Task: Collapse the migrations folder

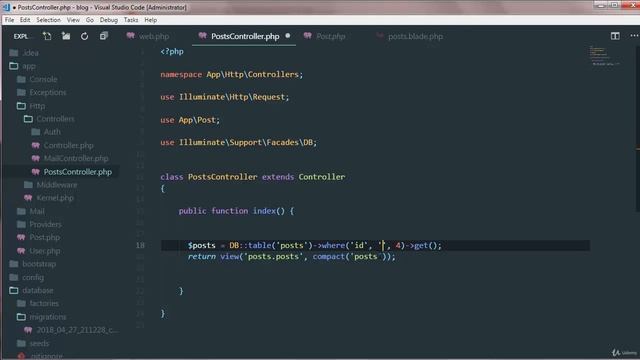Action: (47, 317)
